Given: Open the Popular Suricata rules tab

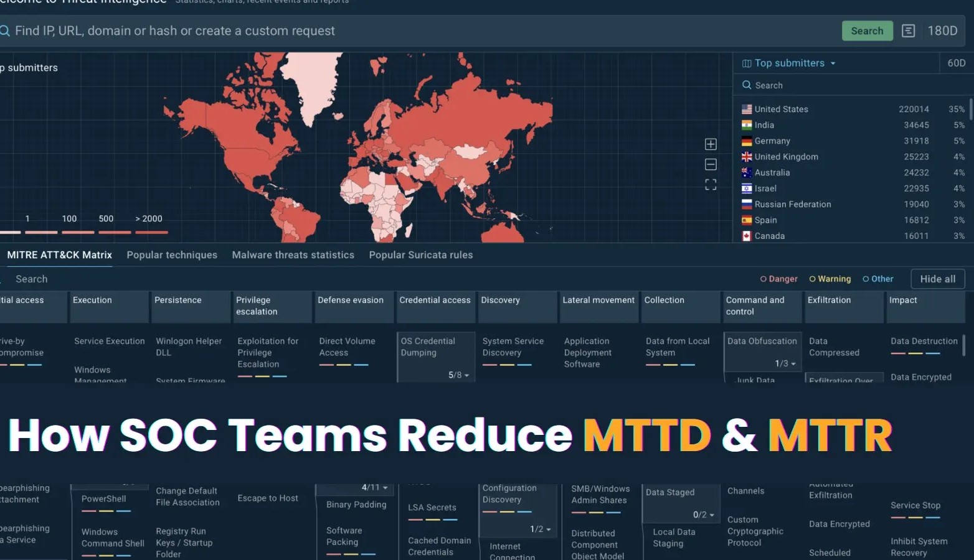Looking at the screenshot, I should (x=421, y=255).
